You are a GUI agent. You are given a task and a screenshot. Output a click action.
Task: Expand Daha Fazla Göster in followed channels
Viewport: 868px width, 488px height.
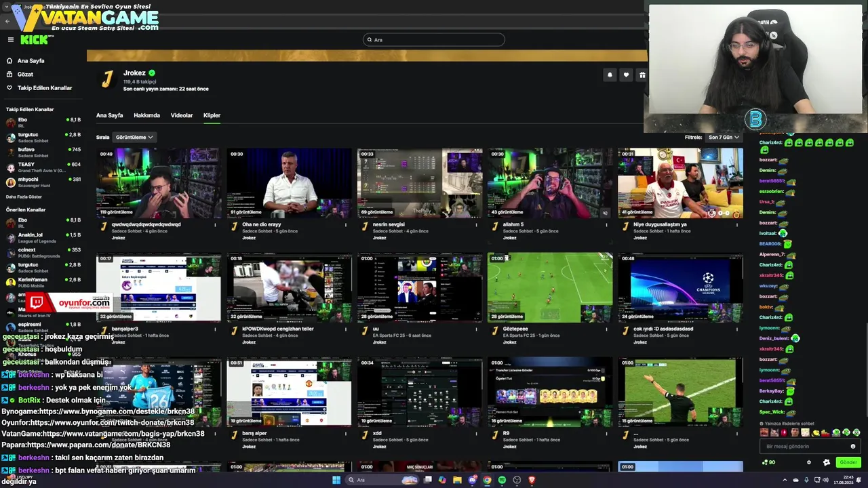[x=25, y=197]
